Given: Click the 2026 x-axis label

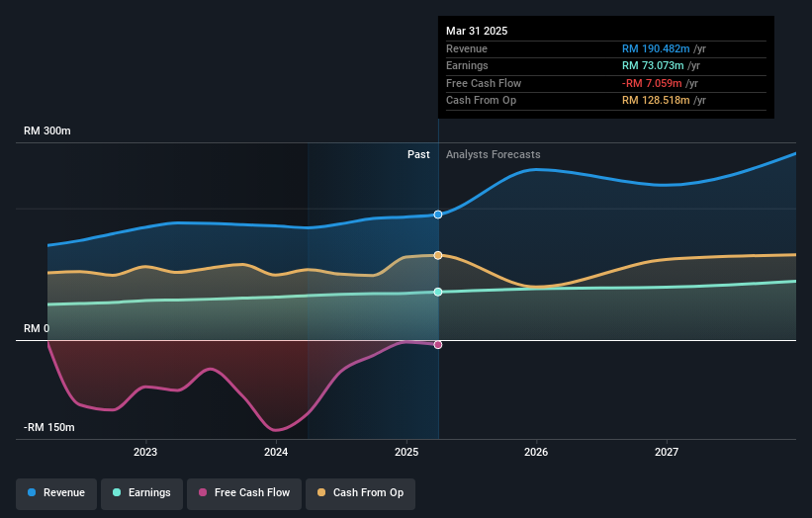Looking at the screenshot, I should [536, 452].
